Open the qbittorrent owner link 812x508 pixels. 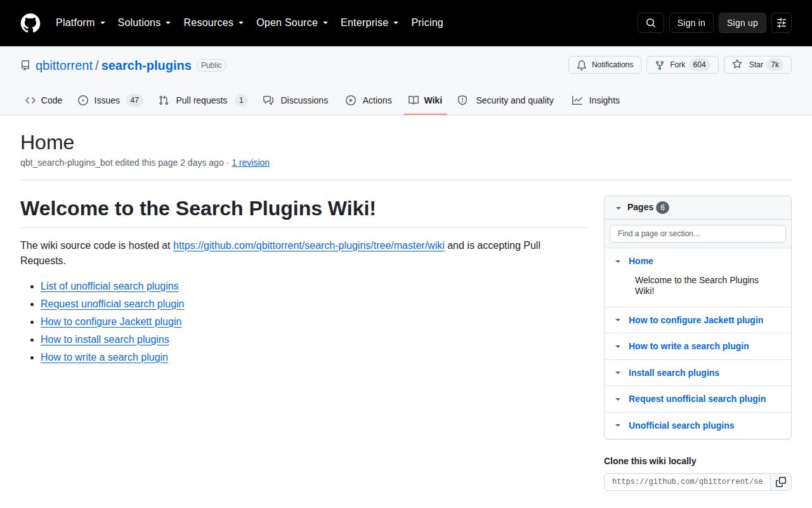click(x=64, y=65)
